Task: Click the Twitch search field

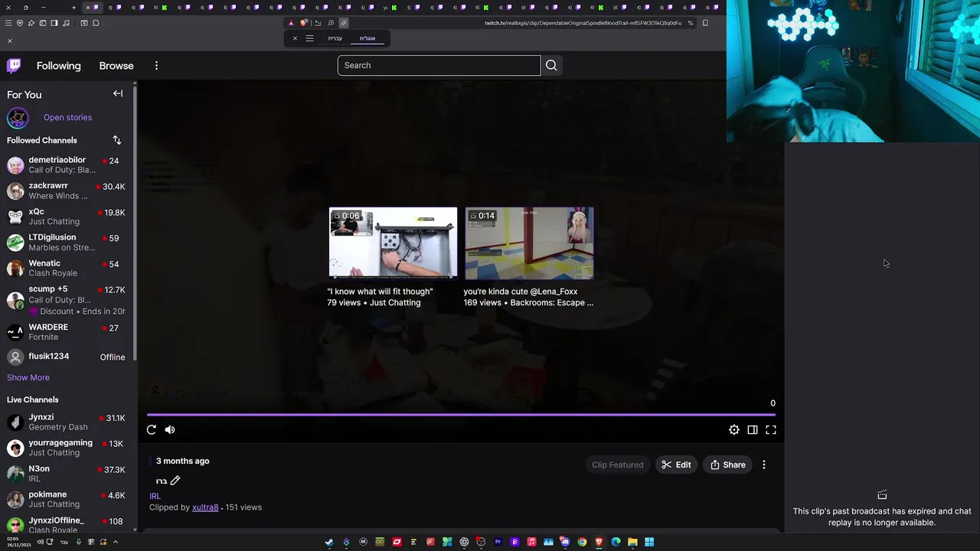Action: (439, 65)
